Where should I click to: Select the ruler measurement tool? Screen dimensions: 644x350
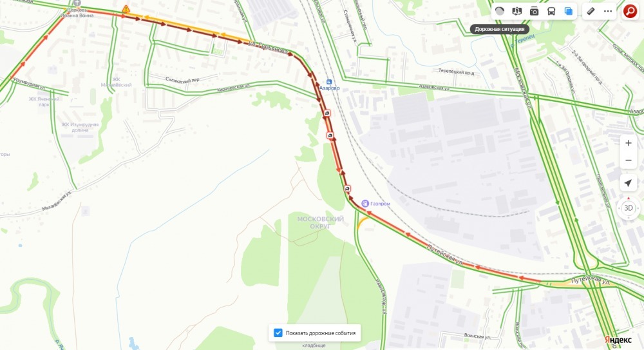click(591, 11)
